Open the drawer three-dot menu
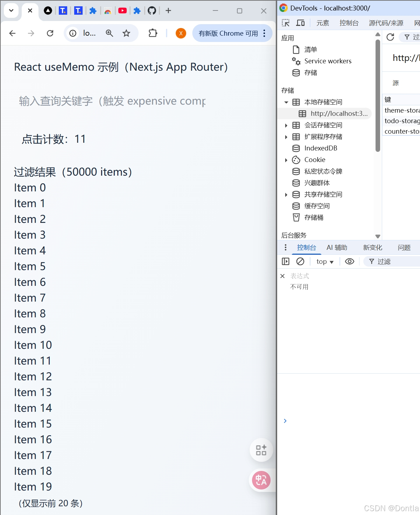 pos(286,248)
